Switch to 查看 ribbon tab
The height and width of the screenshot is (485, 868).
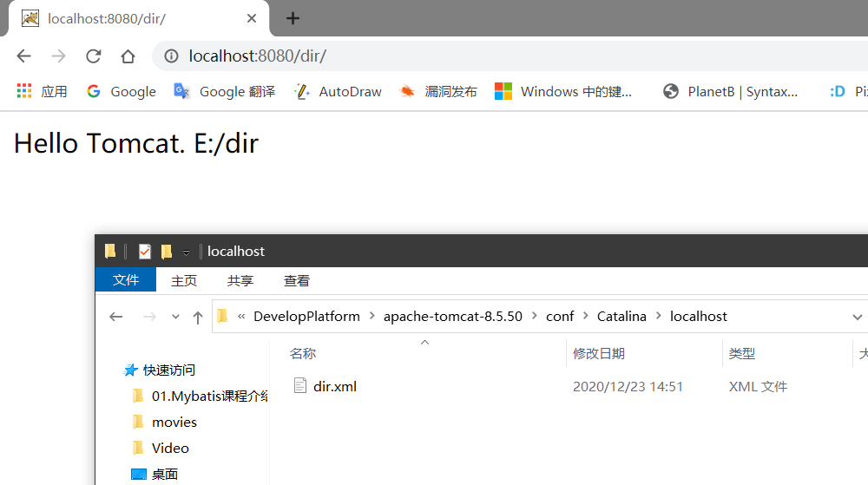297,280
